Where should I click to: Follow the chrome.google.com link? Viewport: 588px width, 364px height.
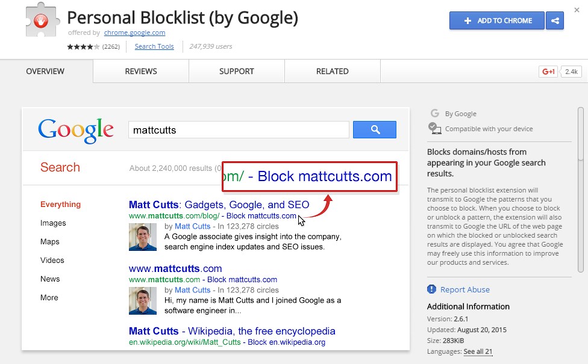[x=134, y=32]
